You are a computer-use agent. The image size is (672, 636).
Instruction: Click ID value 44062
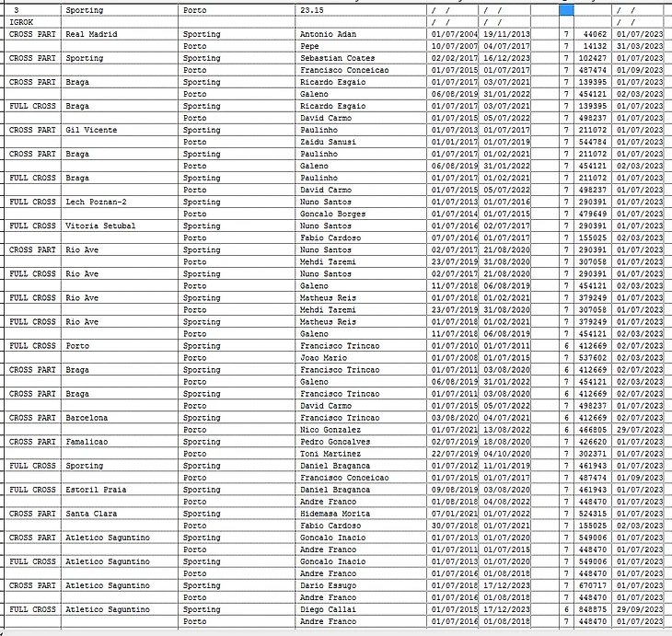595,34
